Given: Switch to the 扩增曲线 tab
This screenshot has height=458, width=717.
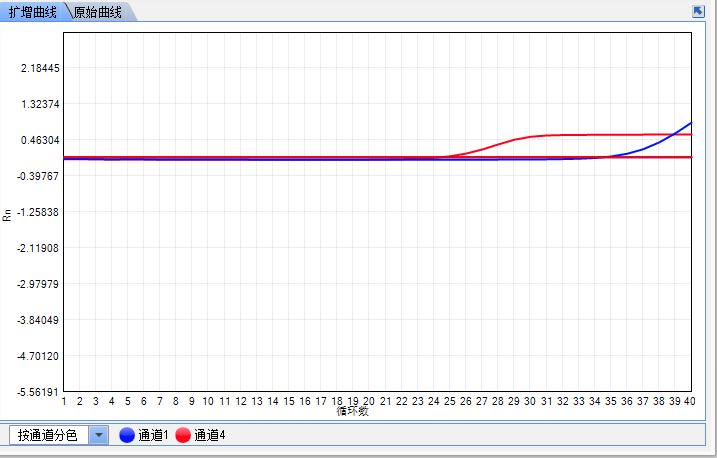Looking at the screenshot, I should pos(32,12).
